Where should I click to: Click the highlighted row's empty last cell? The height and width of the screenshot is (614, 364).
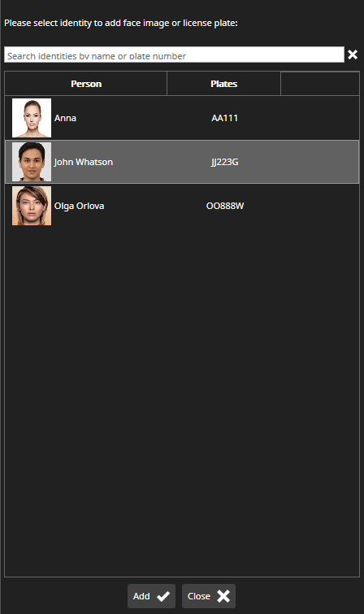[320, 162]
